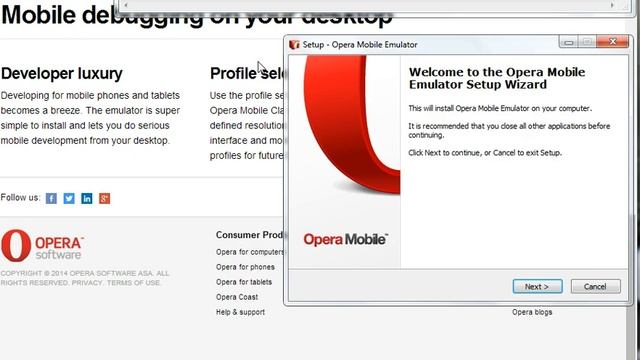This screenshot has height=360, width=640.
Task: Click the Opera Software logo in footer
Action: [42, 245]
